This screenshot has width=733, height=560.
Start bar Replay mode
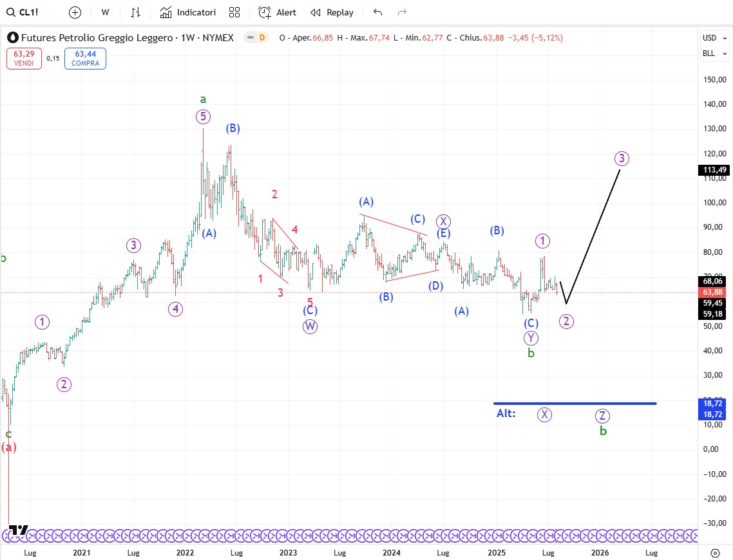[332, 12]
